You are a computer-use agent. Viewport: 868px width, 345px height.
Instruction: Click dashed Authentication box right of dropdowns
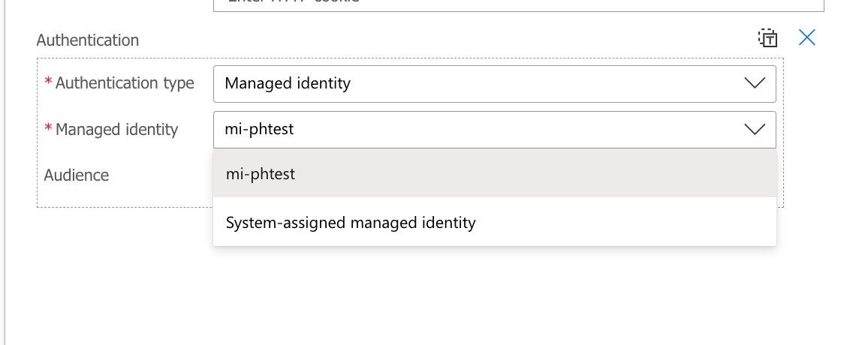(x=780, y=133)
